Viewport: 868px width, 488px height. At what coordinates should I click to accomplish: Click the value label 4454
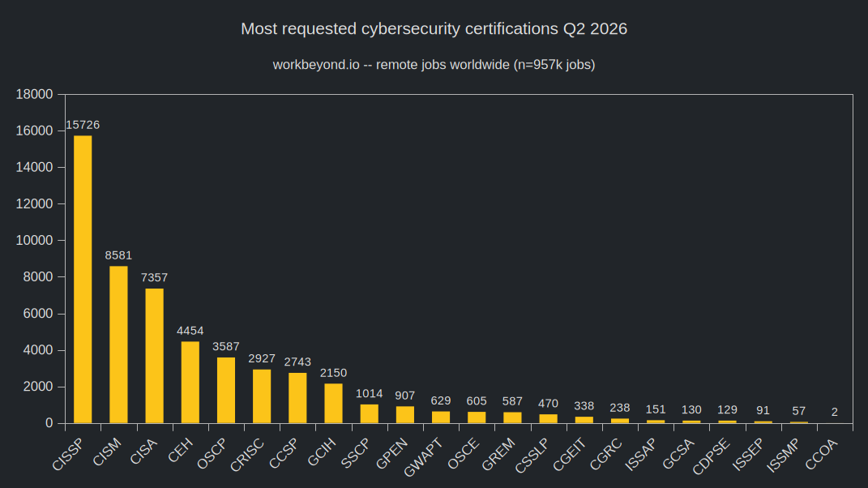pyautogui.click(x=190, y=331)
